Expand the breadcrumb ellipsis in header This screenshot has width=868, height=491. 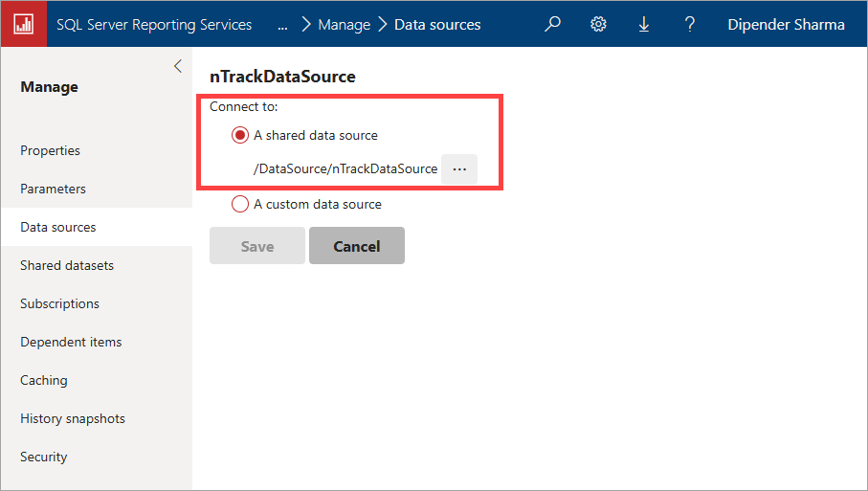coord(282,26)
